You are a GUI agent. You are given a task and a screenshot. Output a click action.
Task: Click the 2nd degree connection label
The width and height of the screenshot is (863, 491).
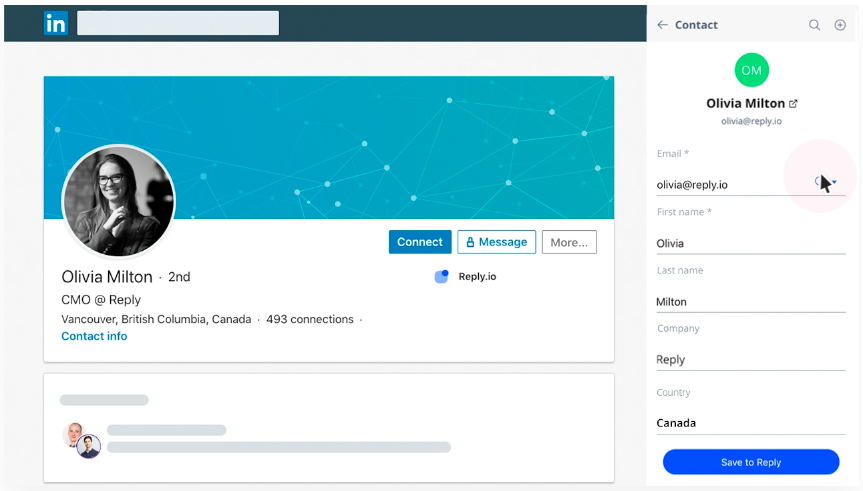tap(179, 277)
